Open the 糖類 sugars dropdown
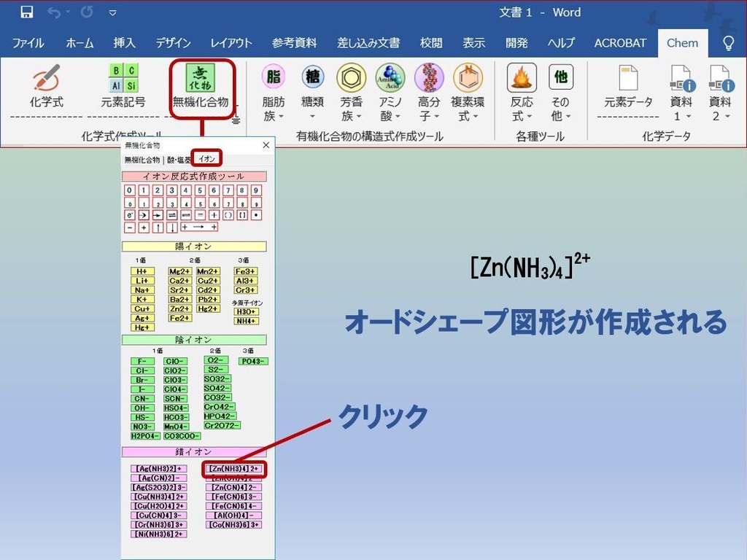Screen dimensions: 747x560 pyautogui.click(x=312, y=91)
